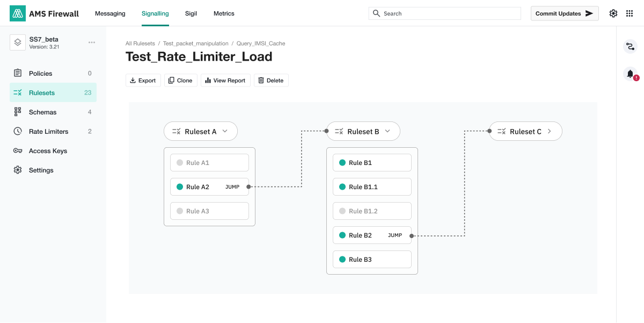Go to the Metrics tab

[x=224, y=13]
